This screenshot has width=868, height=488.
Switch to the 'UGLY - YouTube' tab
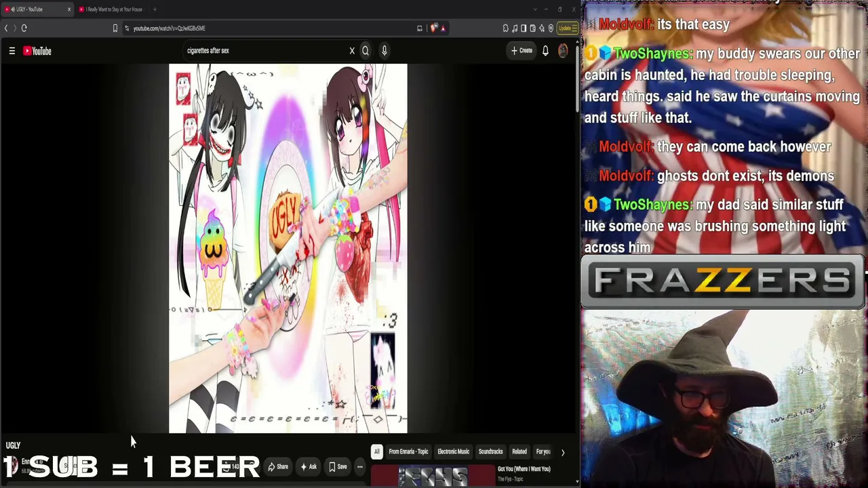tap(37, 9)
